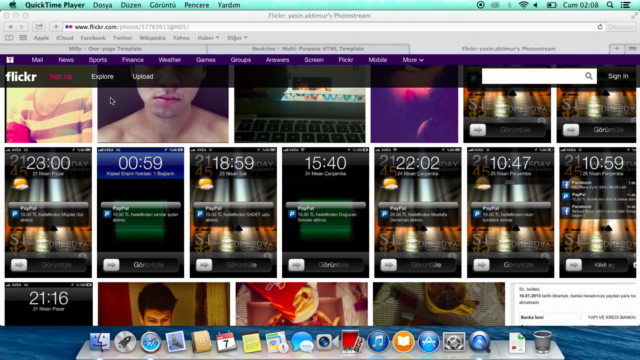Launch iTunes from the dock
The height and width of the screenshot is (360, 640).
click(x=378, y=342)
